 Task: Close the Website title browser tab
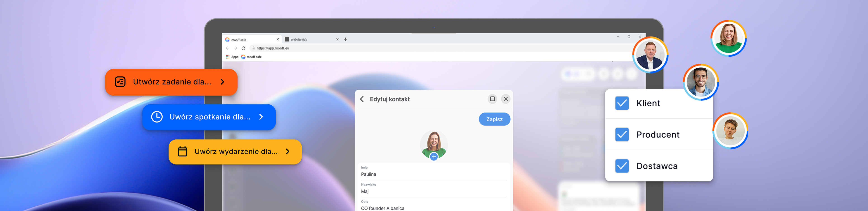(337, 39)
